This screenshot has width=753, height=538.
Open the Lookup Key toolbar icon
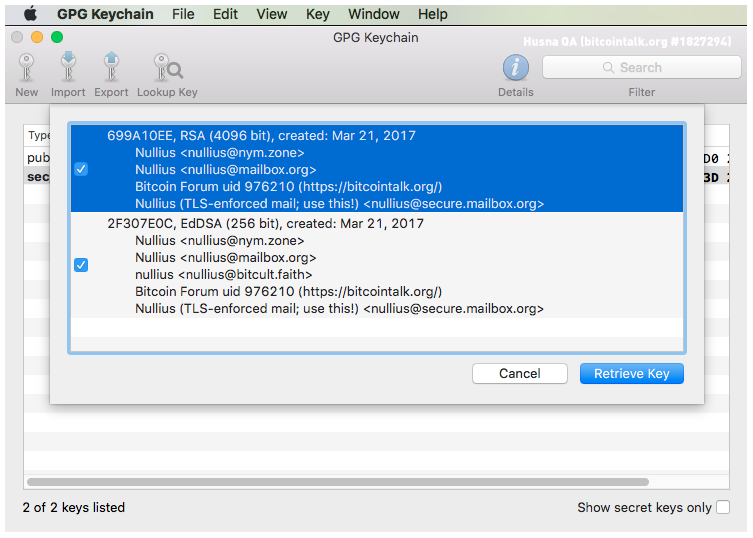click(x=167, y=68)
